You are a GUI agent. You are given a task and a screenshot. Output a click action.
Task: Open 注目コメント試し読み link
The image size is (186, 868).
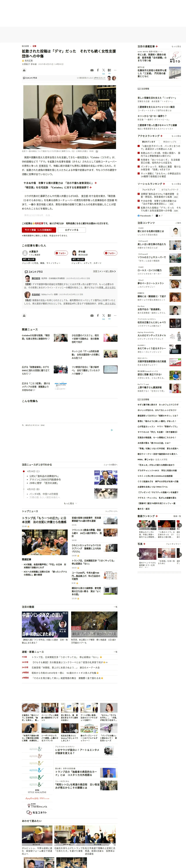click(x=104, y=271)
